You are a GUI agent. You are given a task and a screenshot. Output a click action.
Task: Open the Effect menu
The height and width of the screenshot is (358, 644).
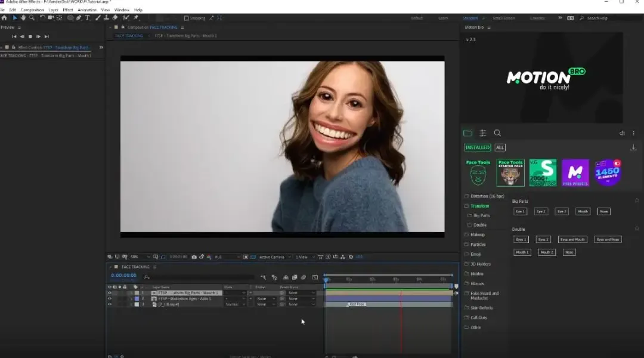68,10
